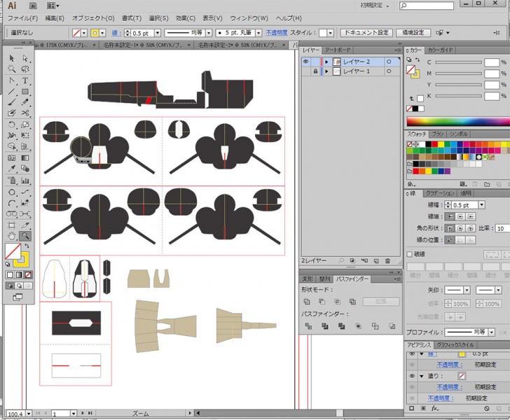Toggle eye icon of 塗り row in Appearance
The width and height of the screenshot is (510, 420).
[412, 376]
